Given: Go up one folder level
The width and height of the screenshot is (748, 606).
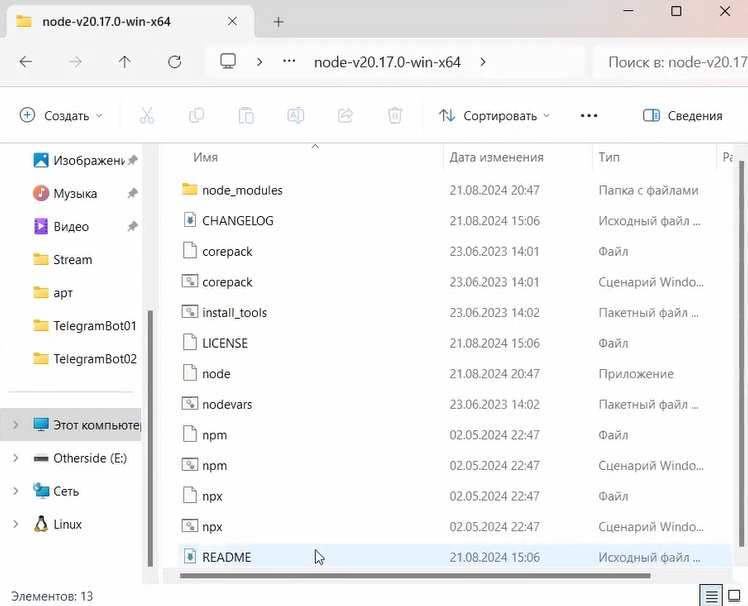Looking at the screenshot, I should (x=124, y=62).
